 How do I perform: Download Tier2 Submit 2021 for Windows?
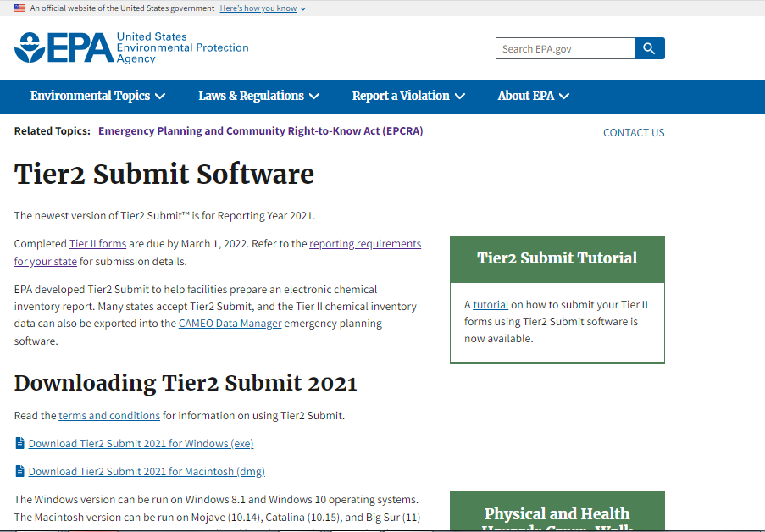point(141,443)
